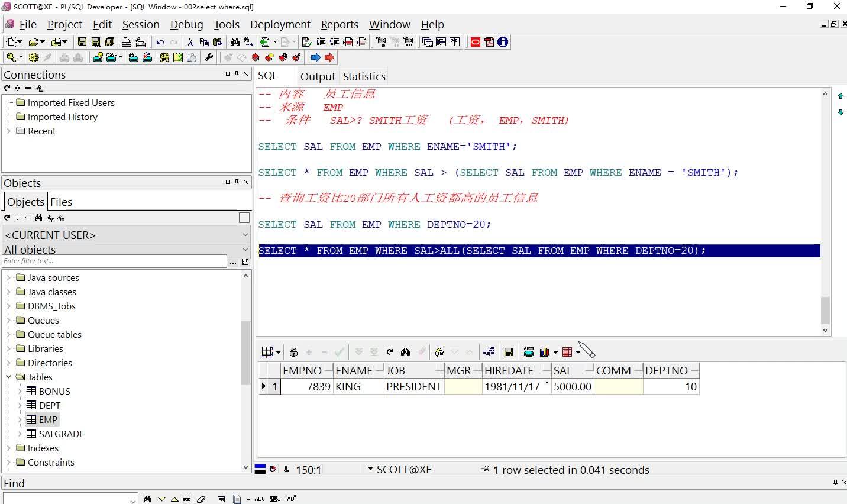Select the DEPT table
Image resolution: width=847 pixels, height=504 pixels.
click(x=50, y=405)
